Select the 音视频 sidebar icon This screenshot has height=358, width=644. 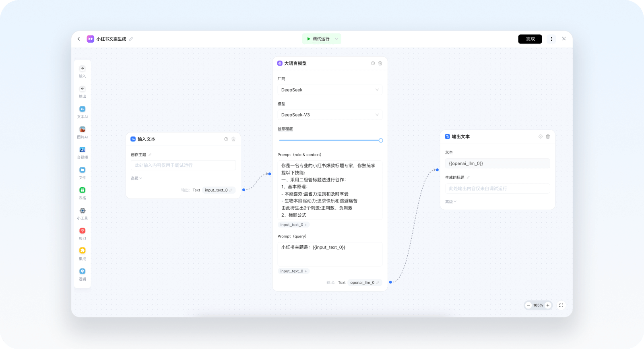click(x=82, y=150)
